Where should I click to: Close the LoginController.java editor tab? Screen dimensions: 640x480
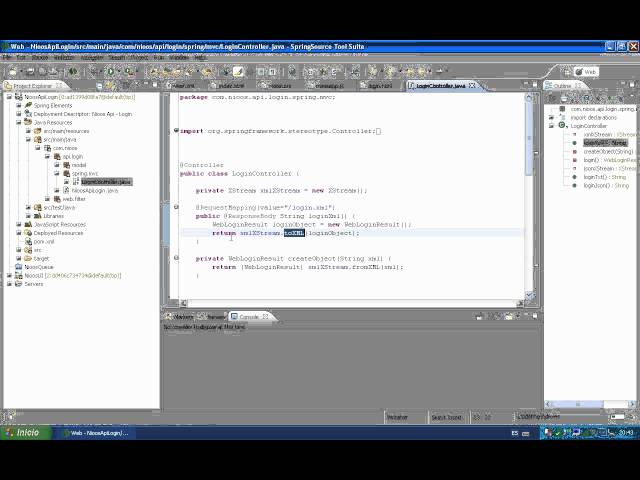tap(472, 86)
